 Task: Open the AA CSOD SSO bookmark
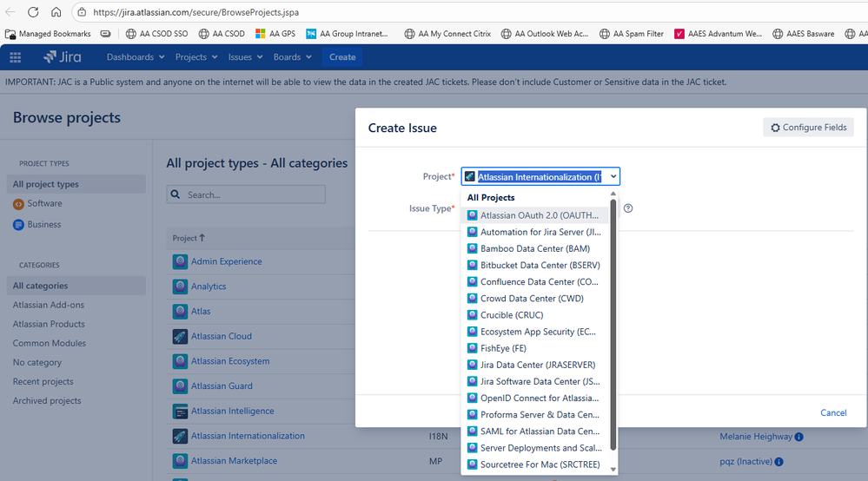(x=156, y=34)
